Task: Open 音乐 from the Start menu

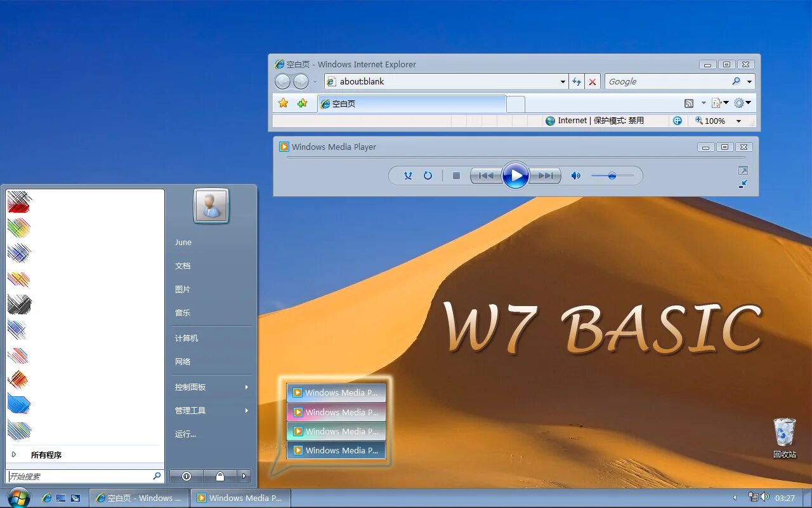Action: [x=183, y=312]
